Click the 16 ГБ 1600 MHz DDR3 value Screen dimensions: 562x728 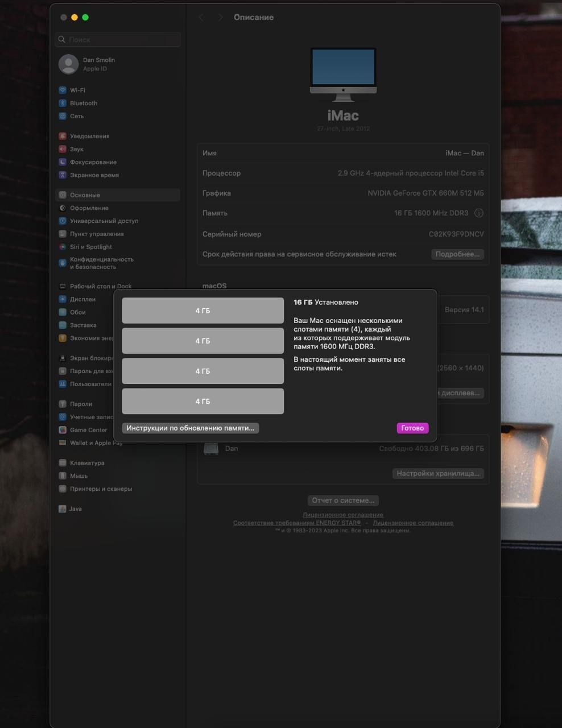(431, 213)
